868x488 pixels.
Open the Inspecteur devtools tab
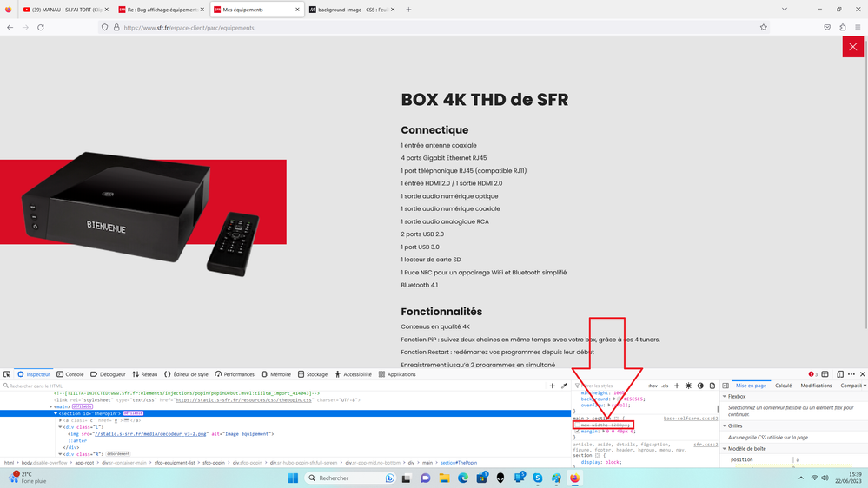pos(33,374)
